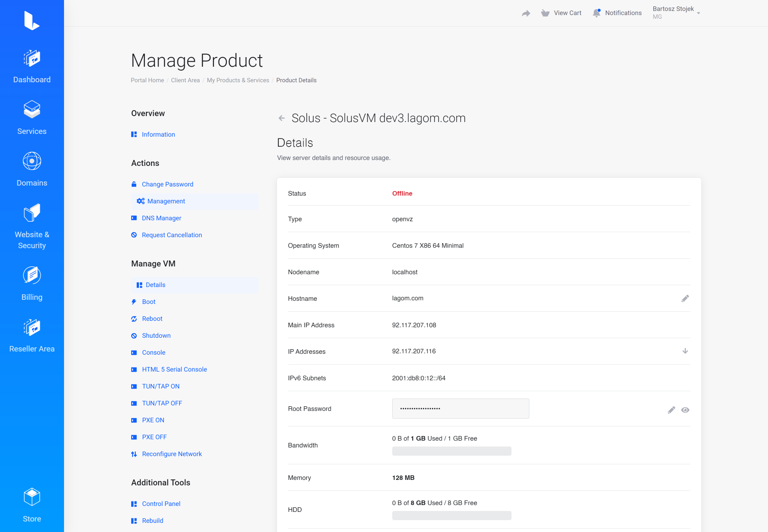Click the lightning icon beside Boot
The height and width of the screenshot is (532, 768).
tap(134, 302)
